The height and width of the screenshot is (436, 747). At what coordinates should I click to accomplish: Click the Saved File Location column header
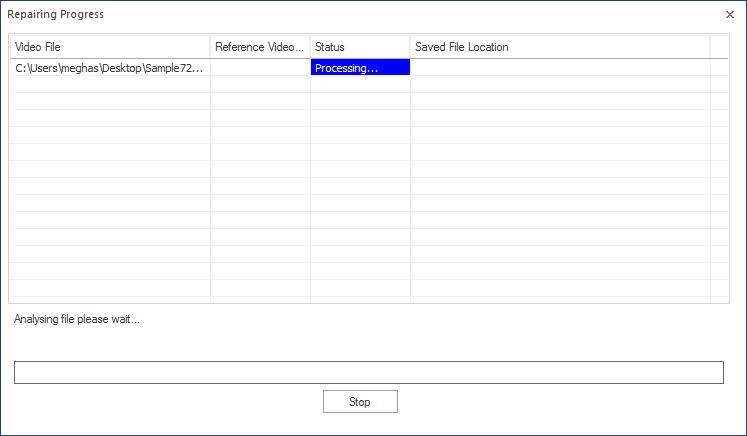coord(560,47)
